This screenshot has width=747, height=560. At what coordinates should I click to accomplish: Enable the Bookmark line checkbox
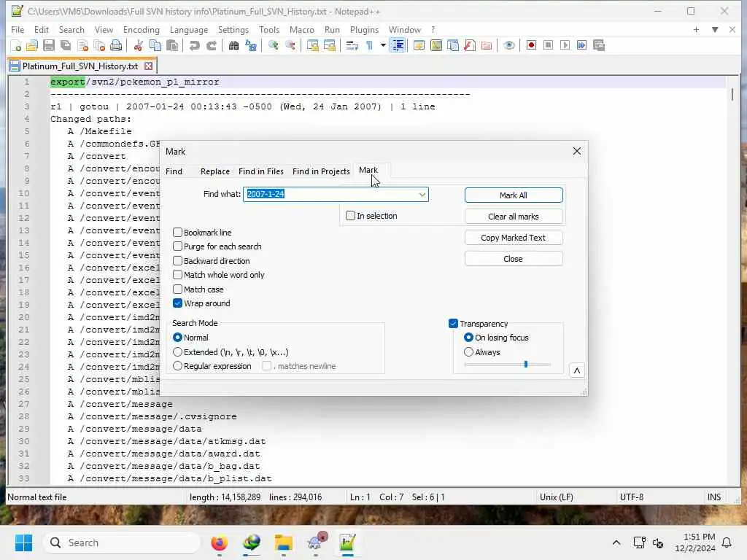pos(178,233)
